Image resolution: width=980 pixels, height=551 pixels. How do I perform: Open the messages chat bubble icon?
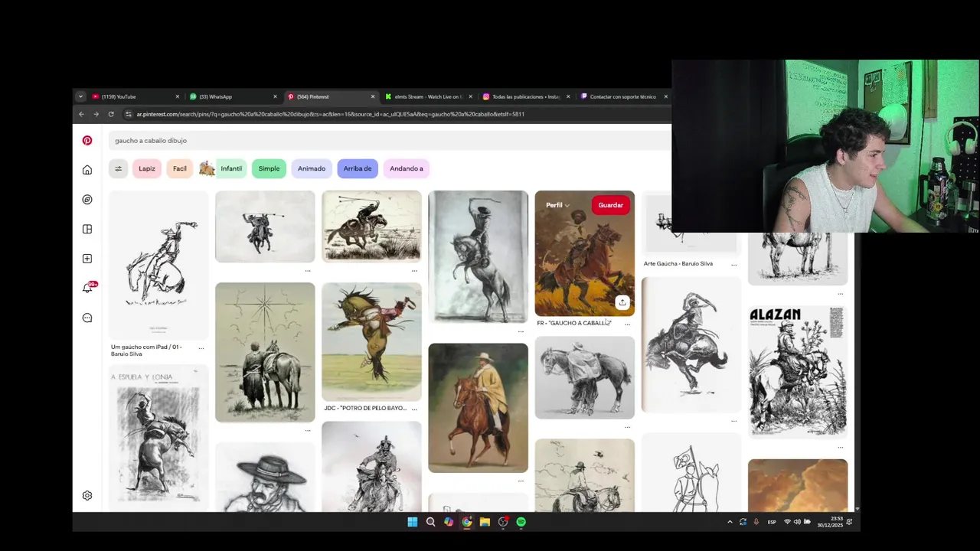pos(87,318)
